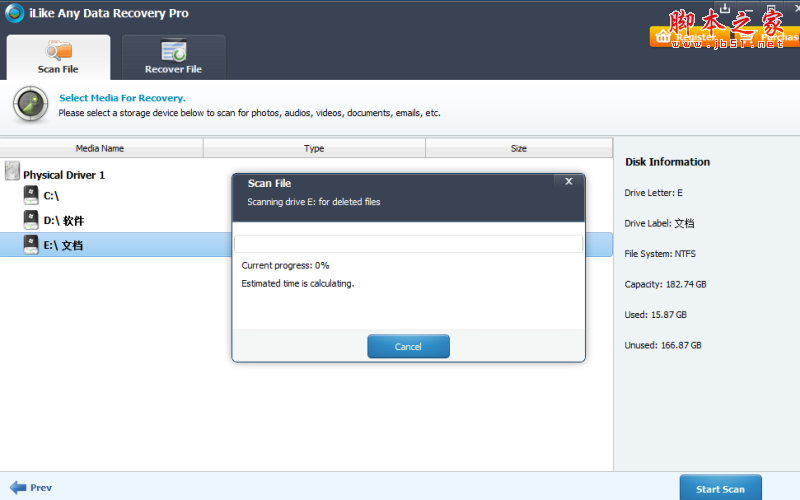Image resolution: width=800 pixels, height=500 pixels.
Task: Click the Scanning drive E: for deleted files text
Action: click(x=314, y=202)
